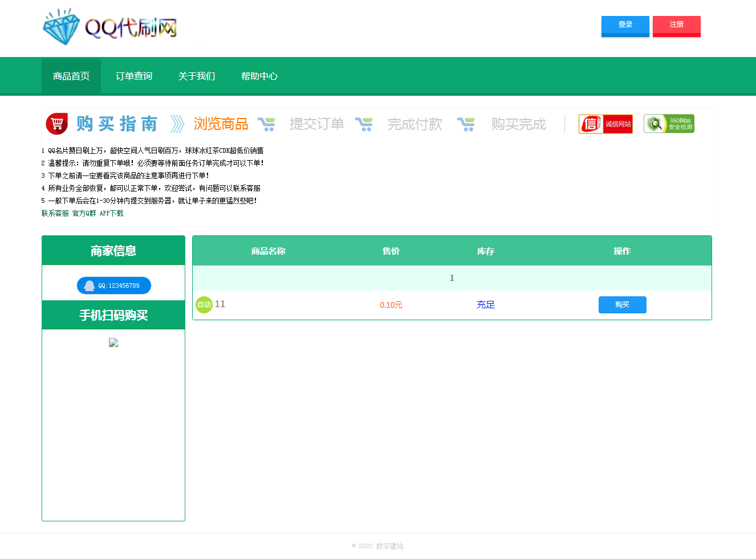Click the price 0.10元
Screen dimensions: 756x559
[391, 305]
